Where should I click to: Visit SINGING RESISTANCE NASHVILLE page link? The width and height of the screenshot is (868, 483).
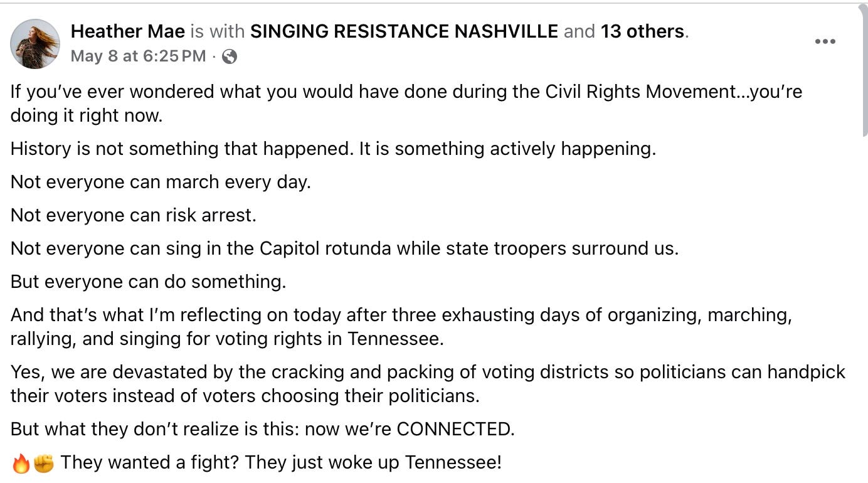tap(404, 31)
